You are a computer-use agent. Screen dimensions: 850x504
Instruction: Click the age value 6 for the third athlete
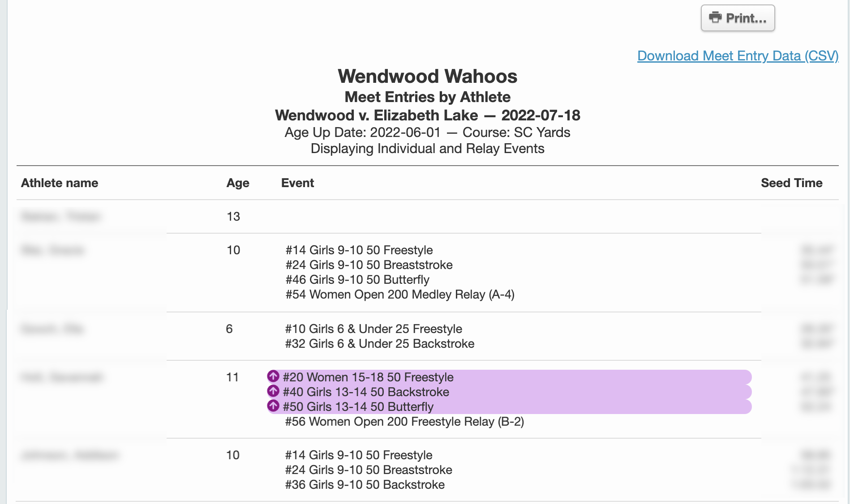coord(229,329)
